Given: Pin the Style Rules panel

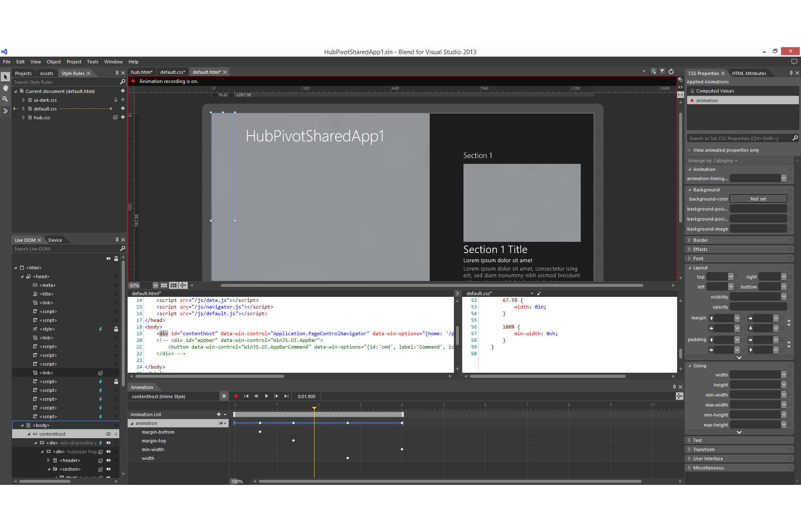Looking at the screenshot, I should (x=117, y=73).
